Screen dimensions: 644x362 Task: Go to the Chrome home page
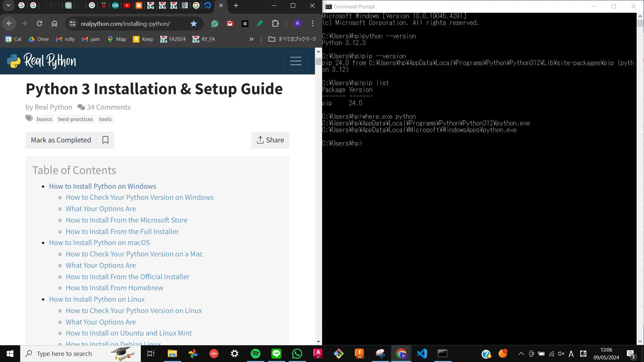[x=54, y=23]
